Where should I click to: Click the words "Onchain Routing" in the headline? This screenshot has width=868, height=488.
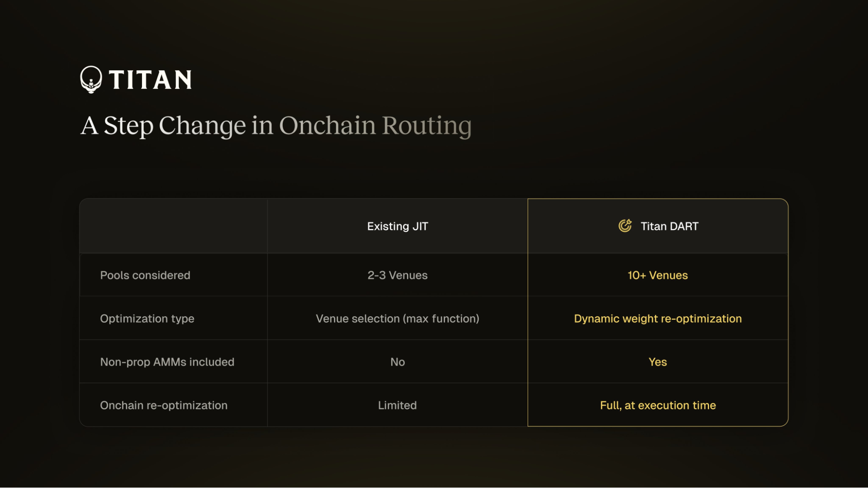375,125
